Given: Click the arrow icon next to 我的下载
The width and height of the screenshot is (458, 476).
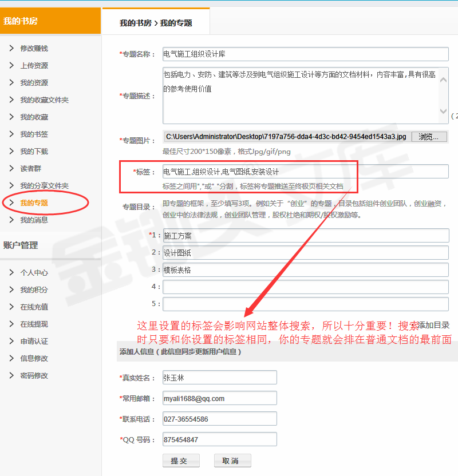Looking at the screenshot, I should pos(11,151).
